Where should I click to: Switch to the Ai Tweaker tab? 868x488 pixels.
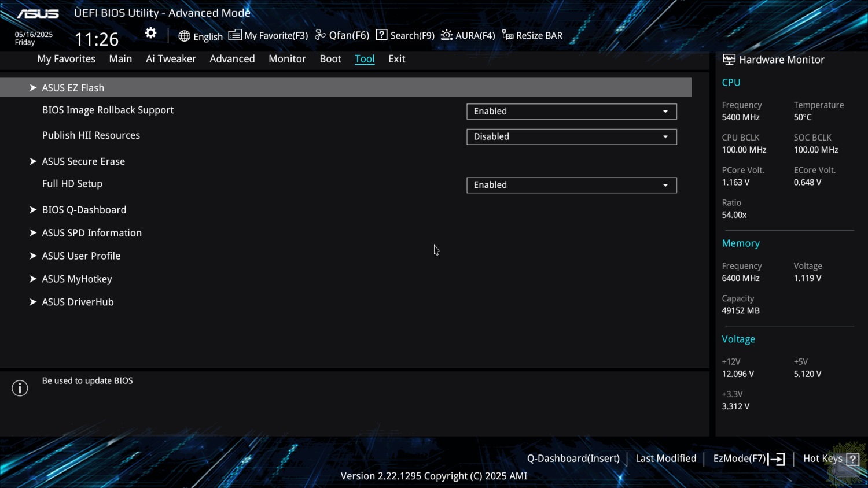pos(171,59)
